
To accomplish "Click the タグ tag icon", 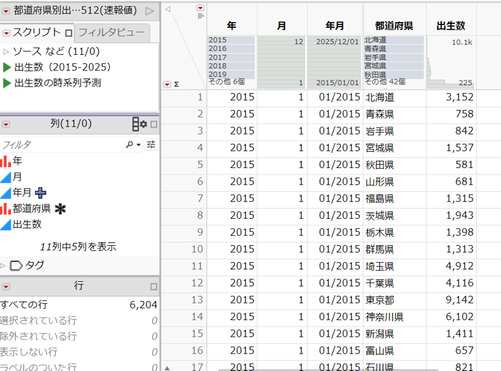I will pos(16,266).
